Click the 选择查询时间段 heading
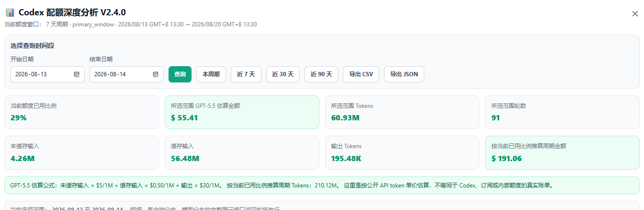The image size is (644, 210). coord(32,46)
